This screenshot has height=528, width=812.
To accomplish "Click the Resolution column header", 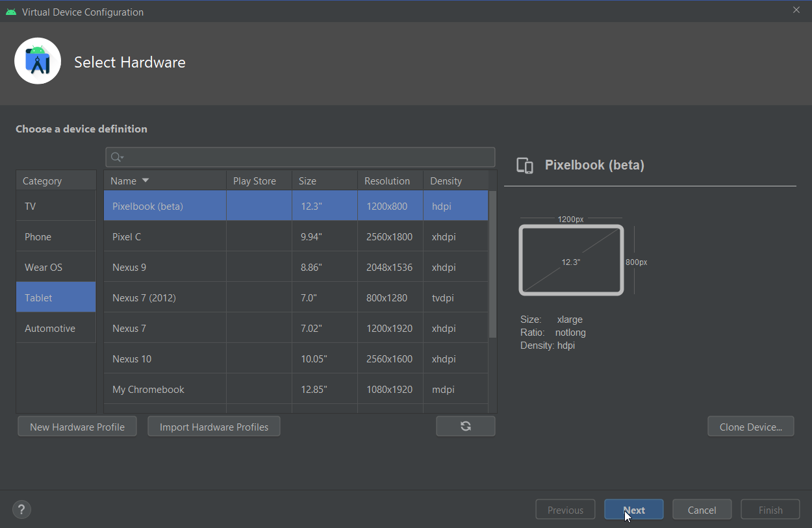I will tap(390, 181).
